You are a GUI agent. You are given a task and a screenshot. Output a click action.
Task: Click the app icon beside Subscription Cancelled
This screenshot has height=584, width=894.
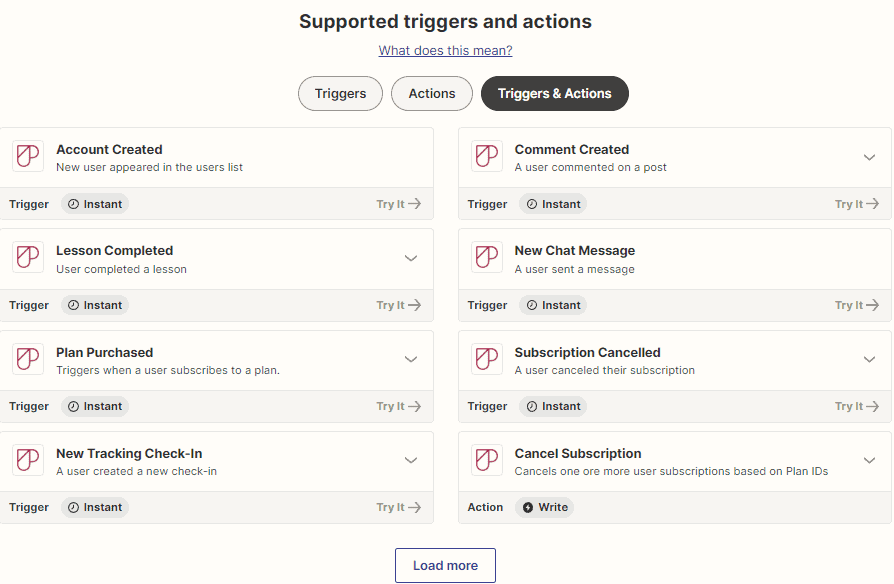pos(487,359)
